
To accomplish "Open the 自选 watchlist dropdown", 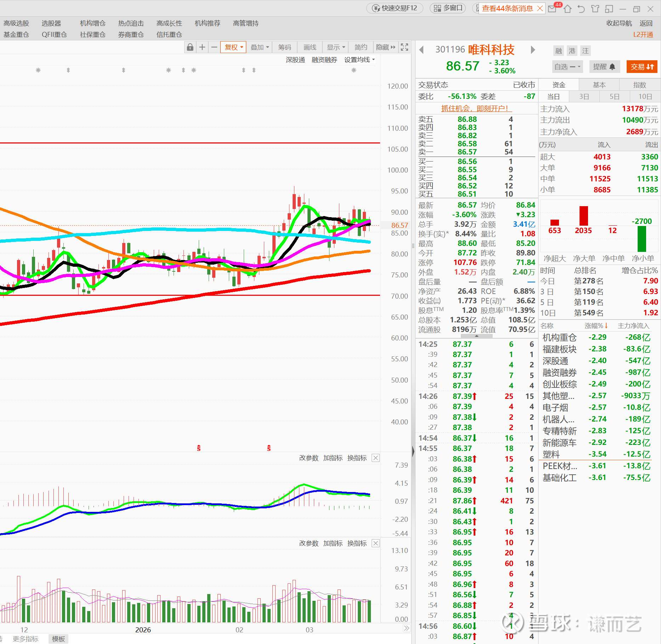I will pos(567,67).
